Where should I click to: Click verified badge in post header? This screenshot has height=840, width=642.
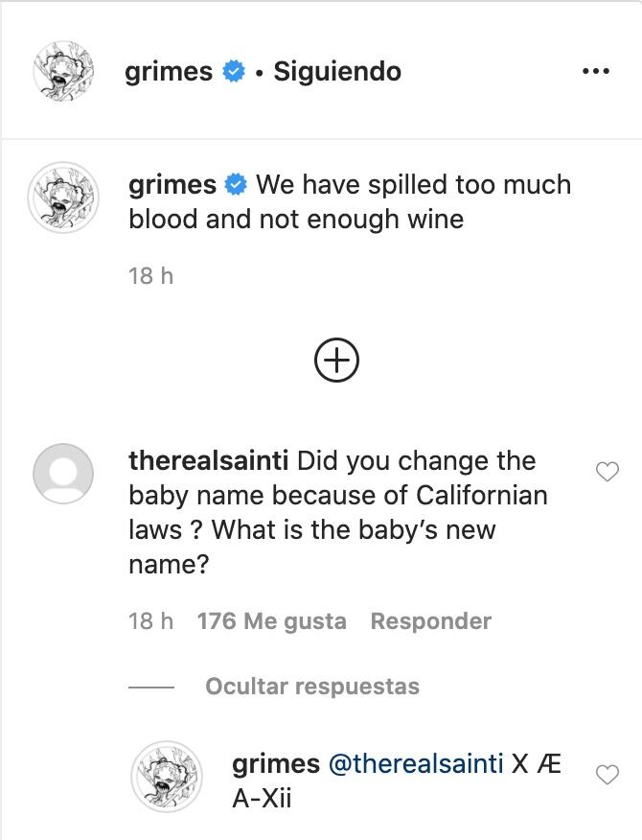pyautogui.click(x=234, y=72)
